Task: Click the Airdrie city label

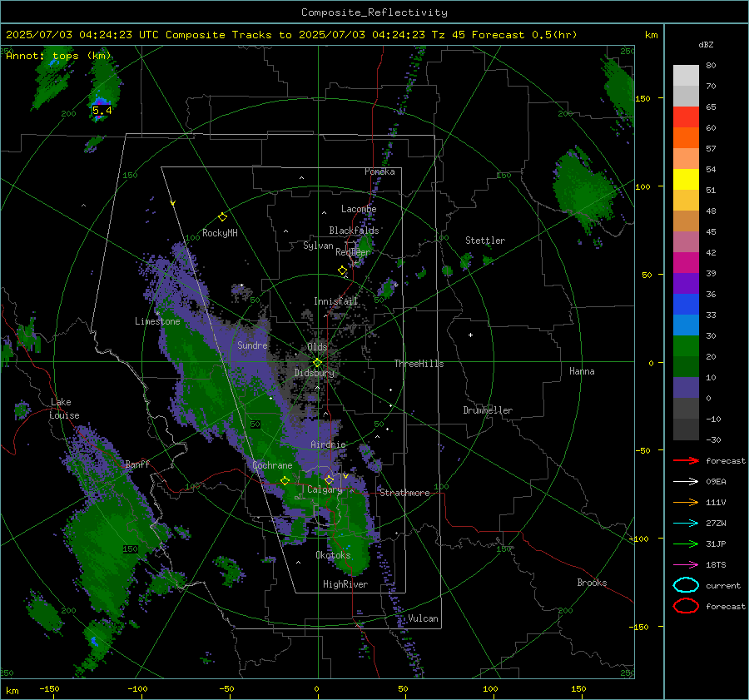Action: pos(328,444)
